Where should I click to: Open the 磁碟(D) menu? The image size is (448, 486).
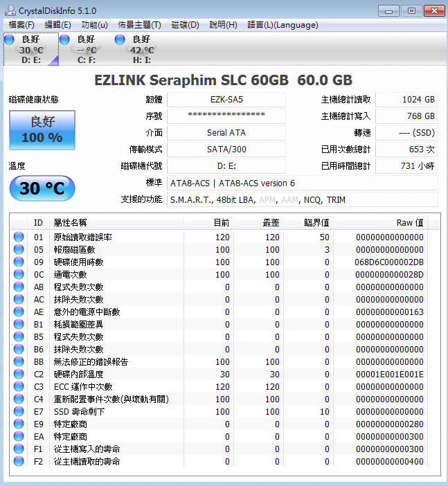tap(185, 25)
